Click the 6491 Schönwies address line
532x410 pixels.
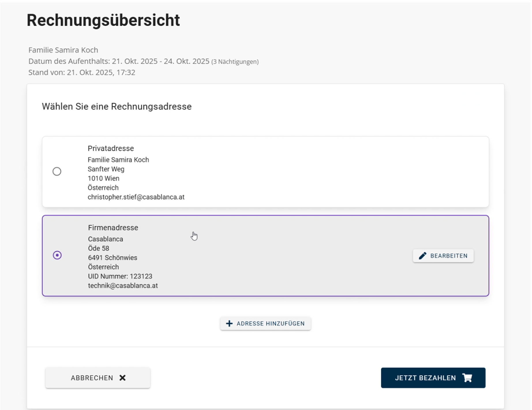click(113, 258)
